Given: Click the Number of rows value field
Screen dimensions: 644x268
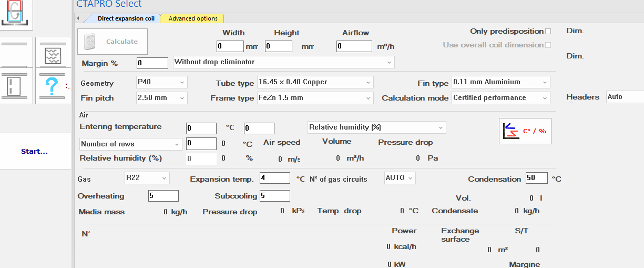Looking at the screenshot, I should (x=201, y=144).
